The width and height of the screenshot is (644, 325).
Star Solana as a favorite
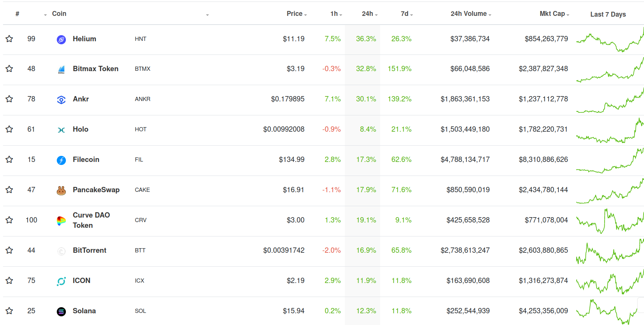(x=9, y=311)
